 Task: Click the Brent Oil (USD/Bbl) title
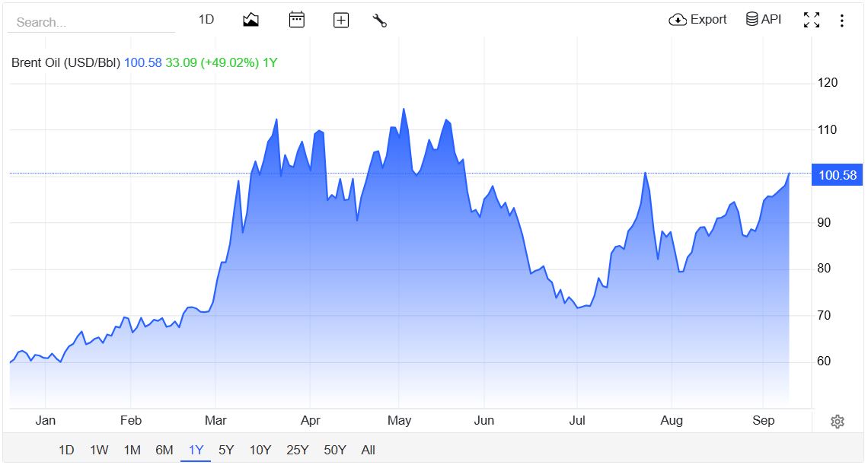coord(66,62)
